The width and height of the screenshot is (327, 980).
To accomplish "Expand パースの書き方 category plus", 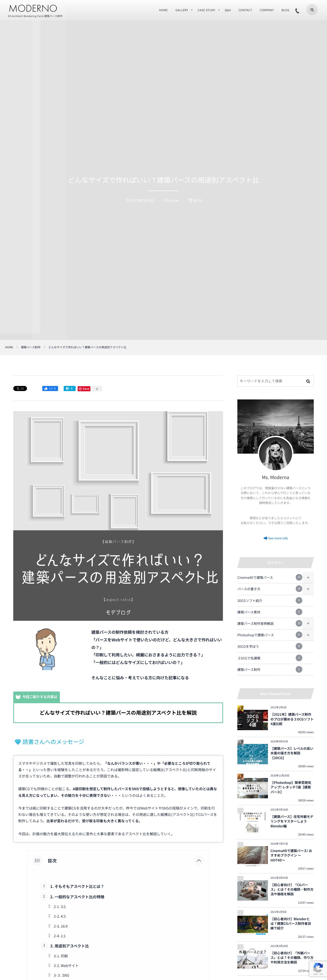I will [x=308, y=589].
